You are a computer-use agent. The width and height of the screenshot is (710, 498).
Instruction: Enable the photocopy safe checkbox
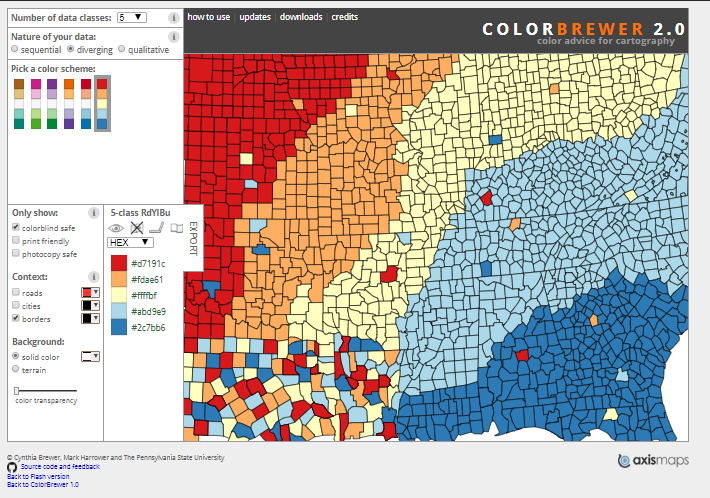click(16, 253)
